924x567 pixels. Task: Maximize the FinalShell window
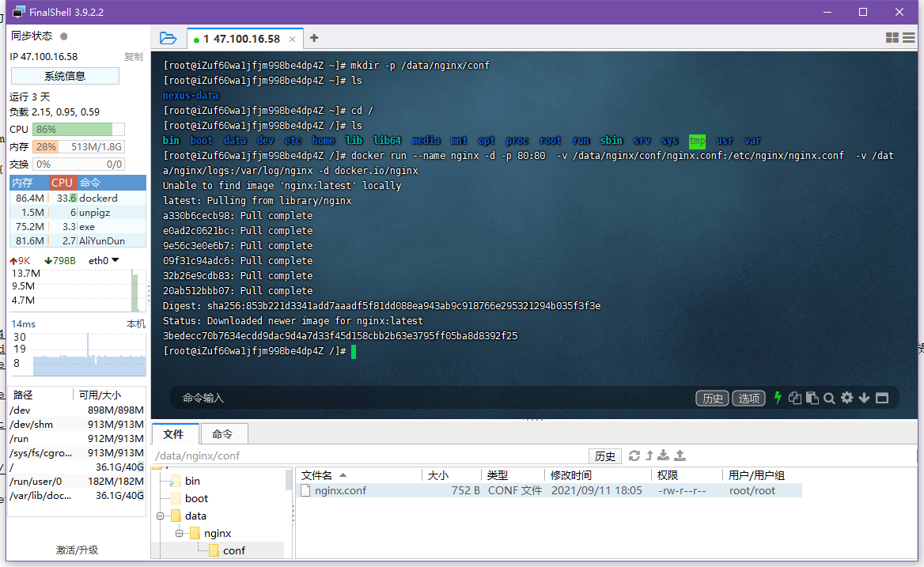pyautogui.click(x=863, y=12)
